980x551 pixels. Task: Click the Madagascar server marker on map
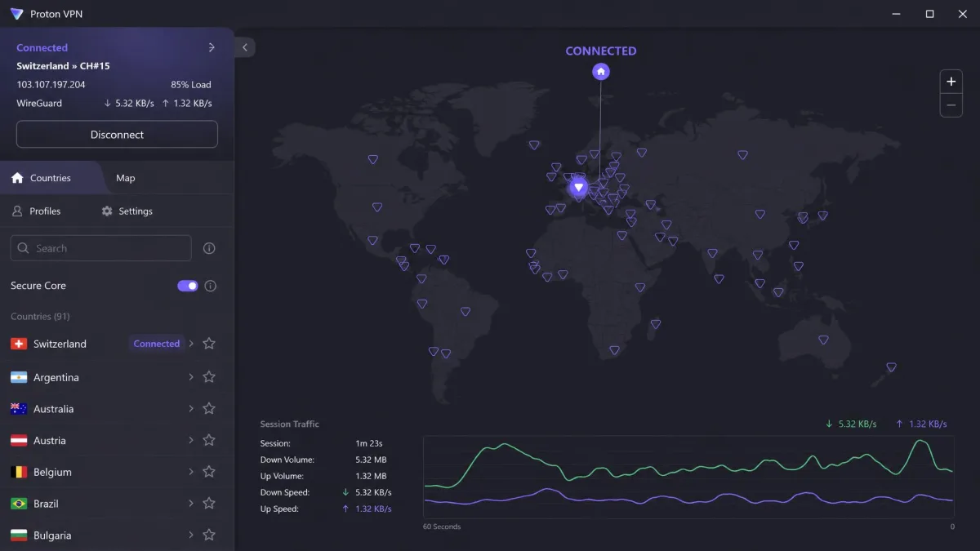[x=655, y=324]
